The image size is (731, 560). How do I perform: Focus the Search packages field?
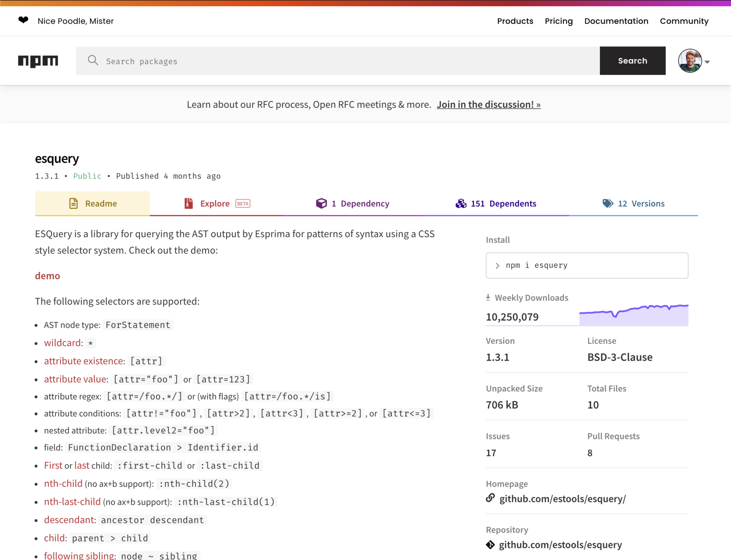pos(338,61)
